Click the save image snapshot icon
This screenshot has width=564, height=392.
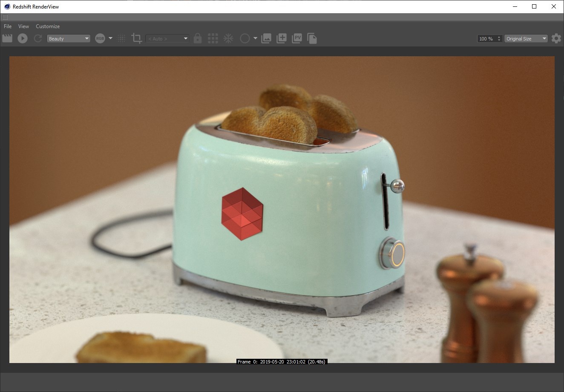[266, 38]
